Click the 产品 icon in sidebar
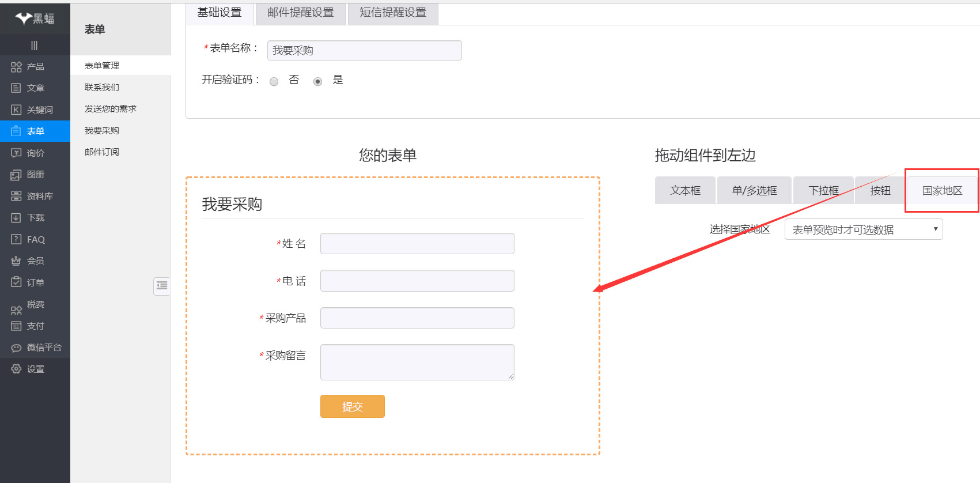 pos(16,67)
